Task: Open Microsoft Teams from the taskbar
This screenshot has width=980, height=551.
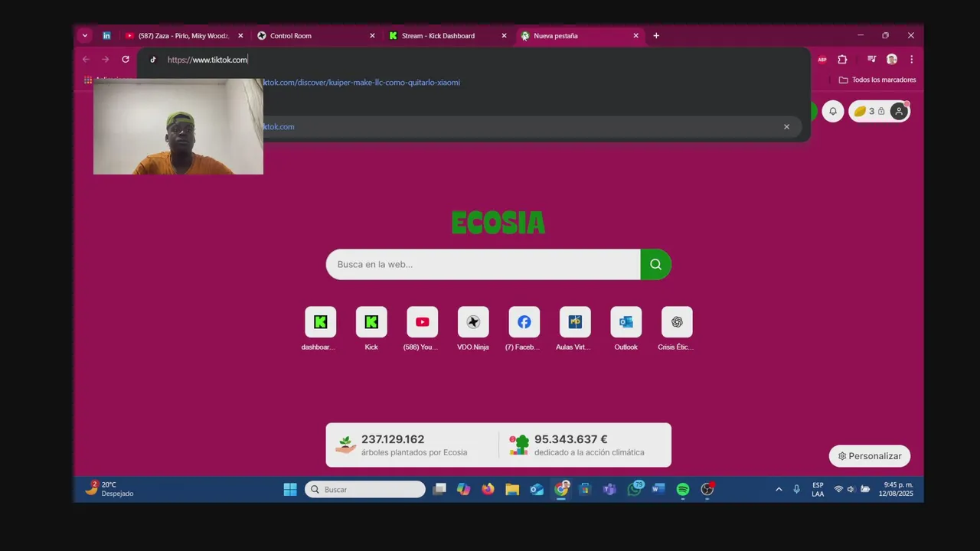Action: 610,490
